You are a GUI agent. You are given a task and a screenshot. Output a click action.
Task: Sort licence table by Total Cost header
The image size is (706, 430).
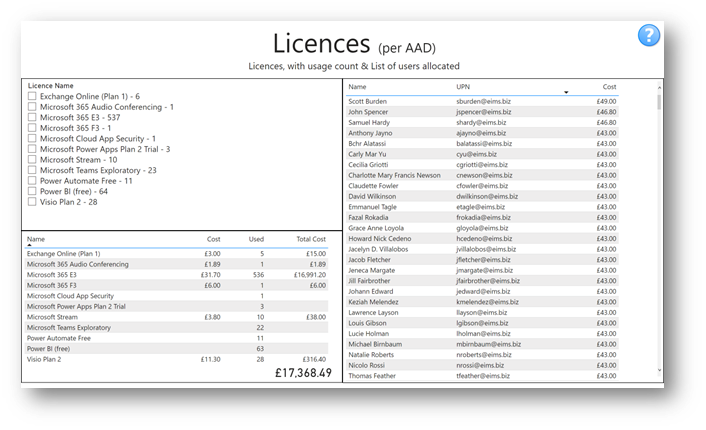pos(311,239)
